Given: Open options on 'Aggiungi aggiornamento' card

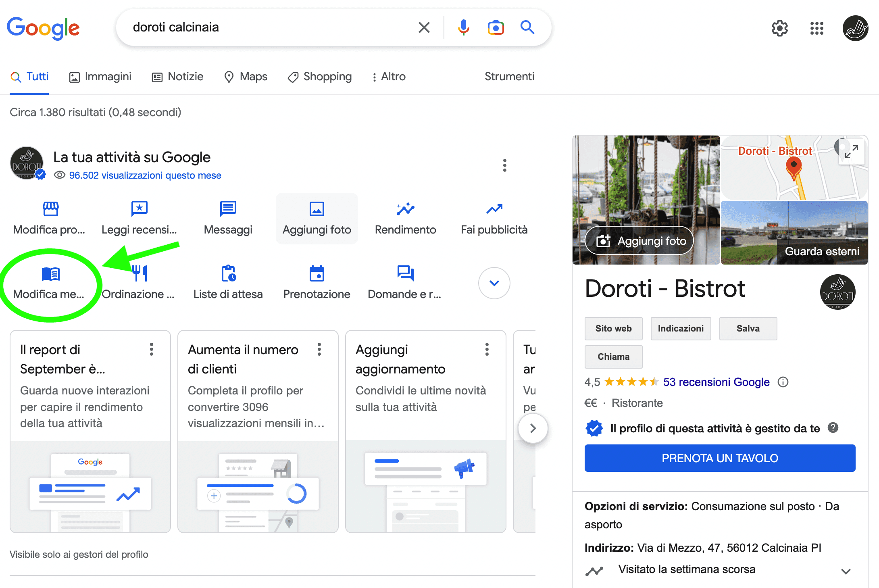Looking at the screenshot, I should [x=487, y=349].
